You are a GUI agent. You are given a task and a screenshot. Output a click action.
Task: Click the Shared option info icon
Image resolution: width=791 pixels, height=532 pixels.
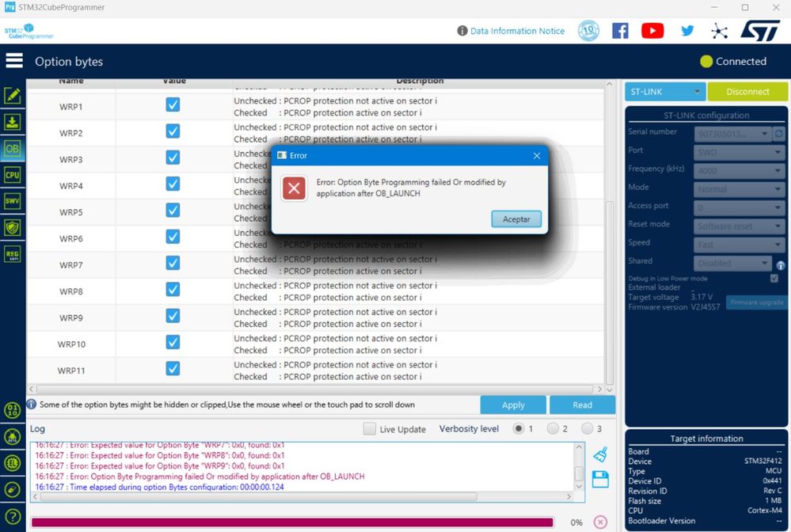coord(781,265)
